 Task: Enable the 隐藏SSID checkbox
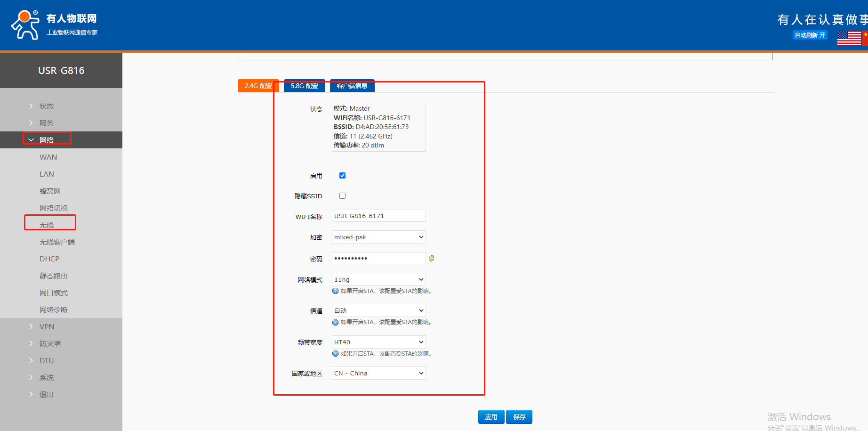coord(342,195)
